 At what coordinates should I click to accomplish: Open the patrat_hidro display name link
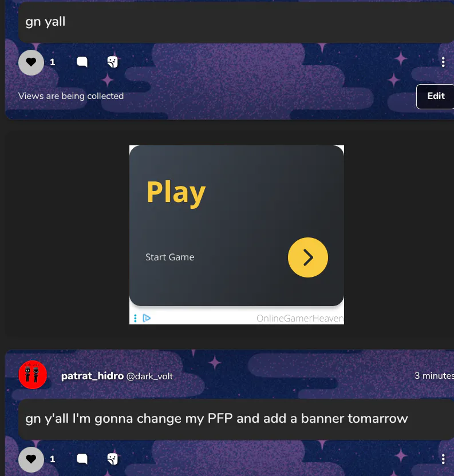(x=92, y=376)
